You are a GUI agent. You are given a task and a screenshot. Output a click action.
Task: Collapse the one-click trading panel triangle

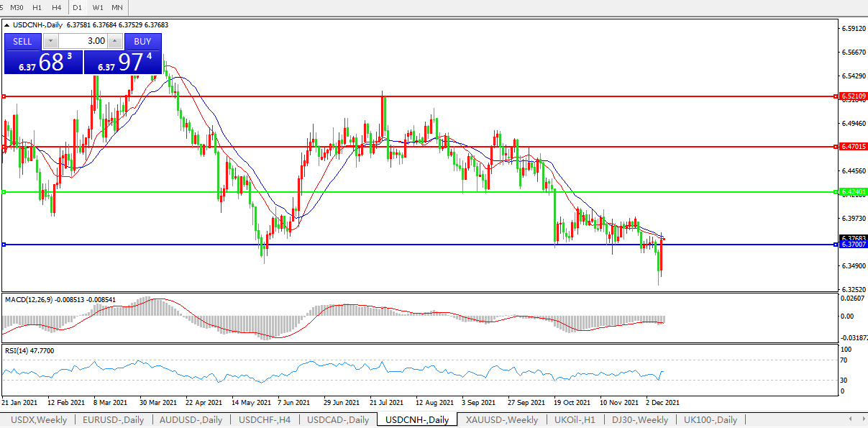point(7,24)
